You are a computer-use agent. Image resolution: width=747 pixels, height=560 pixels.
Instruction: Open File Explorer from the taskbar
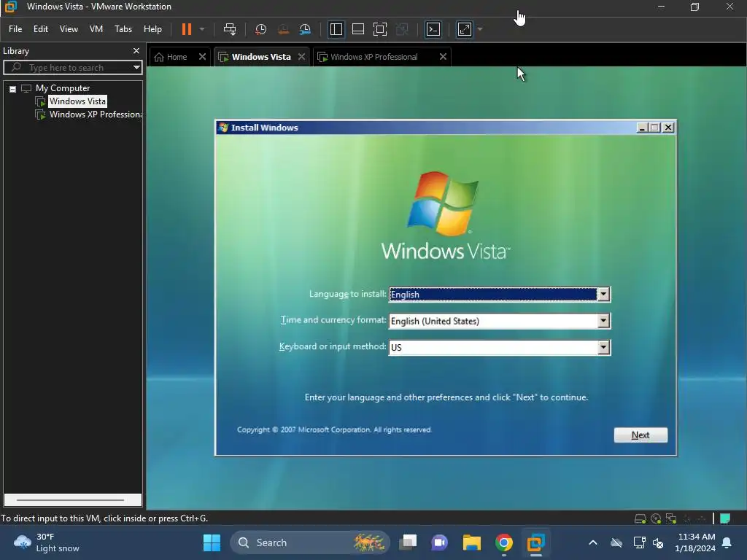[472, 542]
